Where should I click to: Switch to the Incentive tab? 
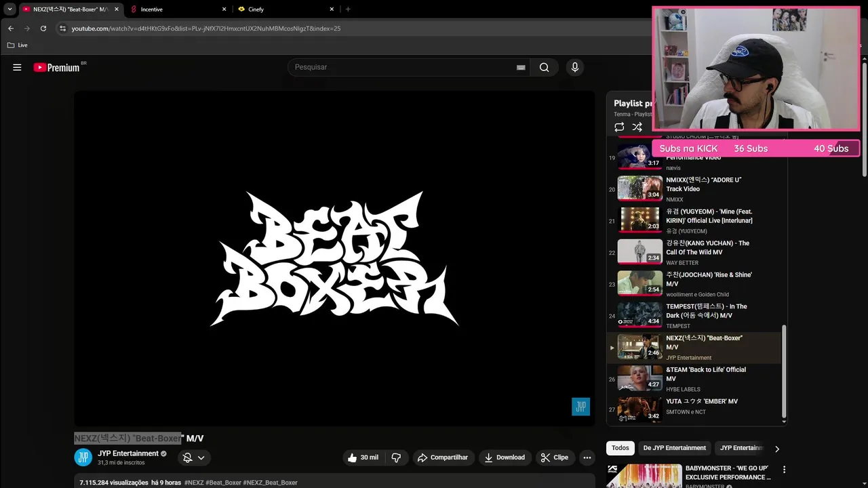tap(178, 9)
